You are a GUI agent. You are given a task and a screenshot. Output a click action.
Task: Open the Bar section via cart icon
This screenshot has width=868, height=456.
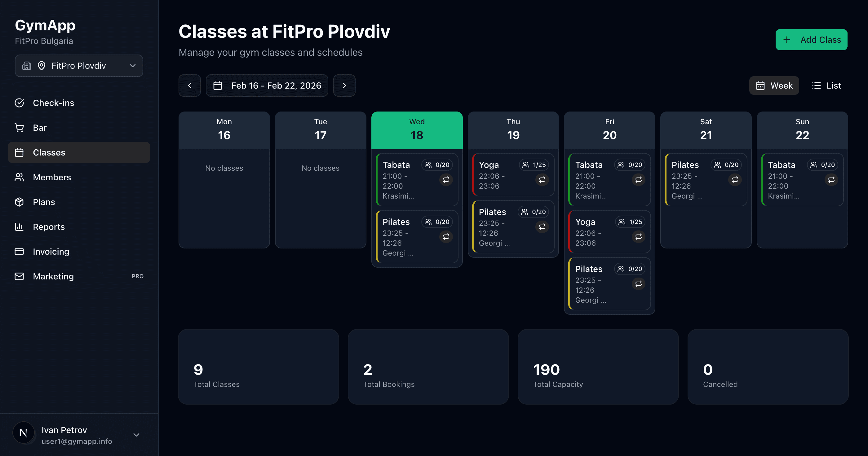[20, 127]
